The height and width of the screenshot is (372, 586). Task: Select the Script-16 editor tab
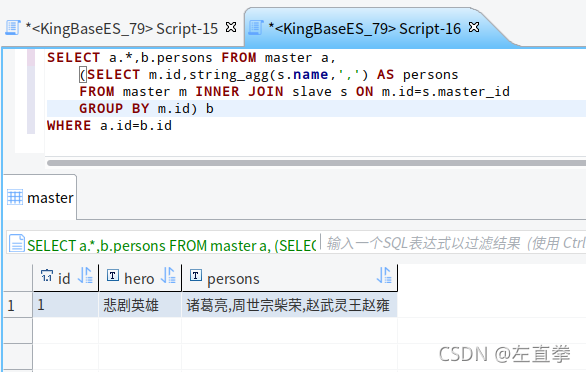pos(364,28)
